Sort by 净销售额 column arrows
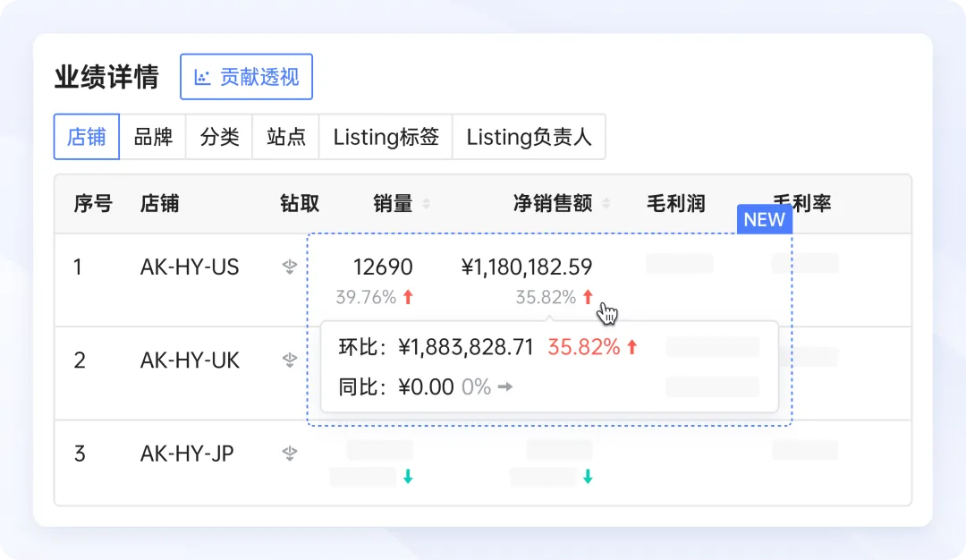Viewport: 966px width, 560px height. 606,203
